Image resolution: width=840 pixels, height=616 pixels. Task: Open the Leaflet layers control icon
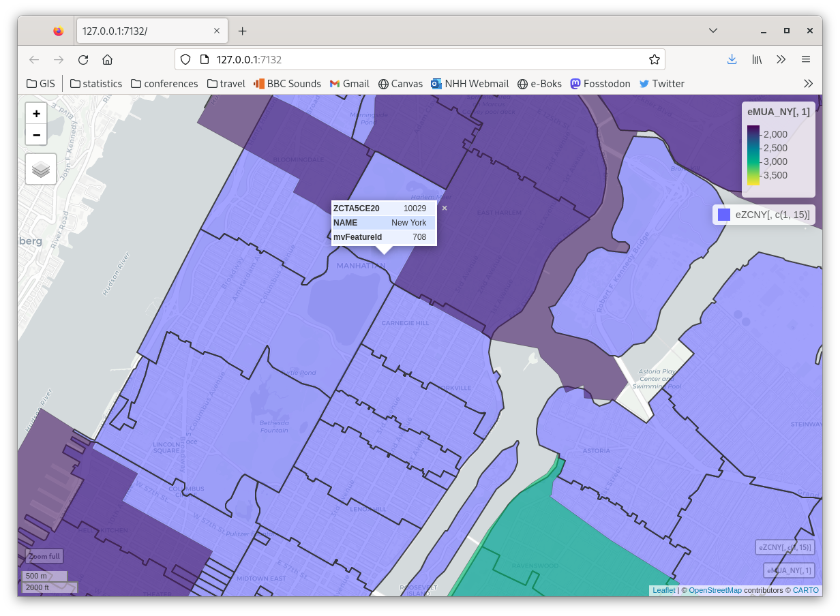point(40,169)
